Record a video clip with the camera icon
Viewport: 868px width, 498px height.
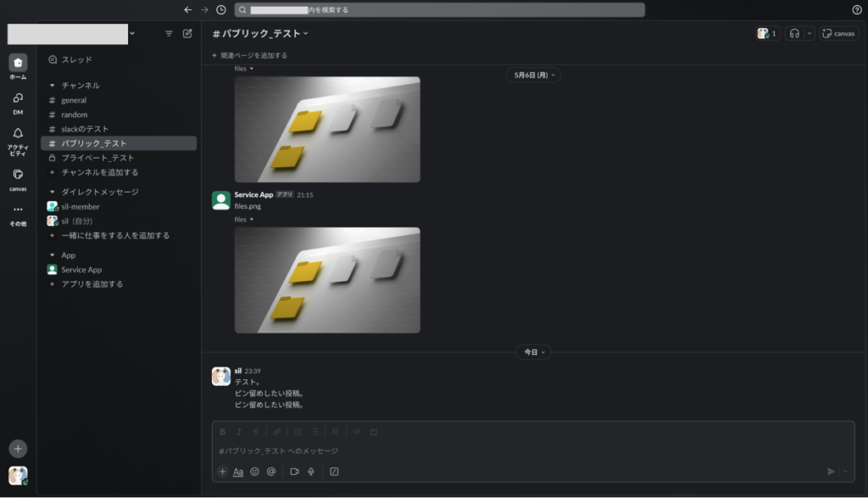pos(294,472)
